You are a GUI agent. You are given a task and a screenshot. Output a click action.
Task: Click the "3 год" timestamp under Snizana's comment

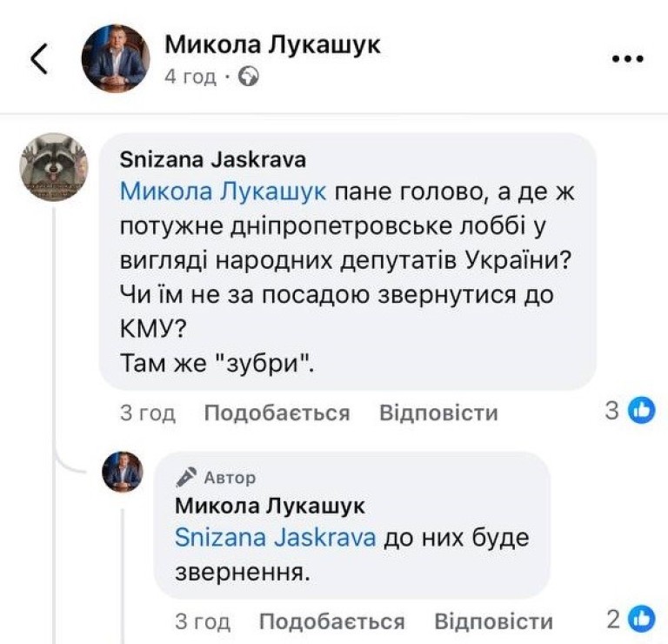(147, 413)
